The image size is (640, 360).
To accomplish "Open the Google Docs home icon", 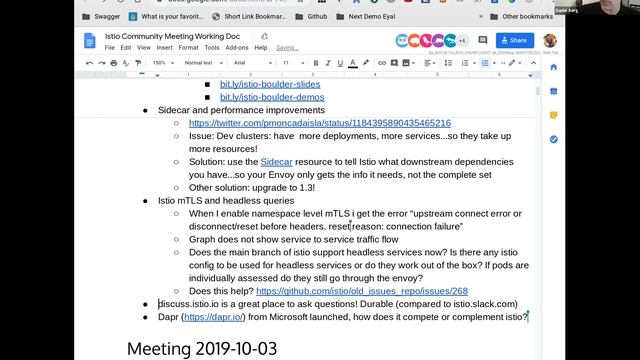I will coord(90,41).
